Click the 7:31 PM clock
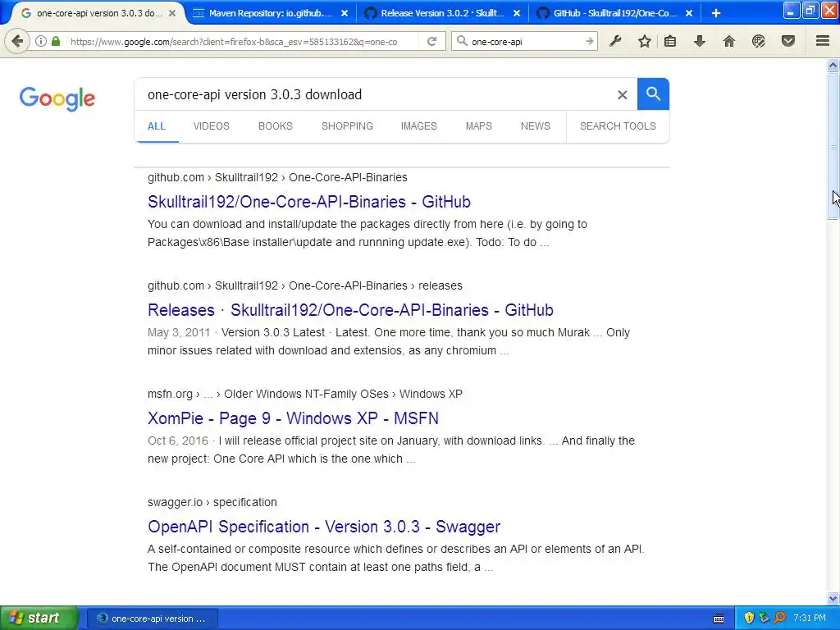Image resolution: width=840 pixels, height=630 pixels. [810, 619]
